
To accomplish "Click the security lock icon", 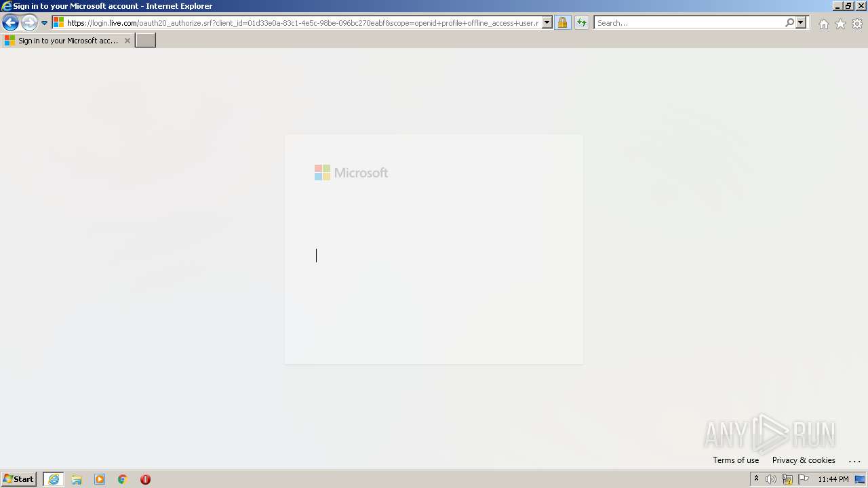I will pyautogui.click(x=562, y=23).
